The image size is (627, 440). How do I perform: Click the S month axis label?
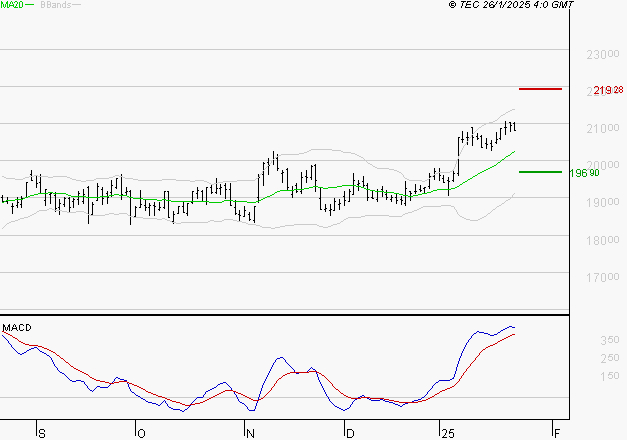tap(42, 434)
